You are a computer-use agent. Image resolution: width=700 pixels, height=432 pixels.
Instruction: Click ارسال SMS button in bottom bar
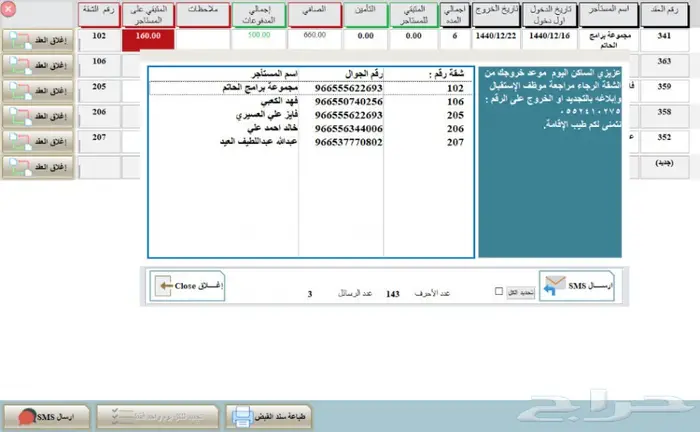tap(47, 417)
